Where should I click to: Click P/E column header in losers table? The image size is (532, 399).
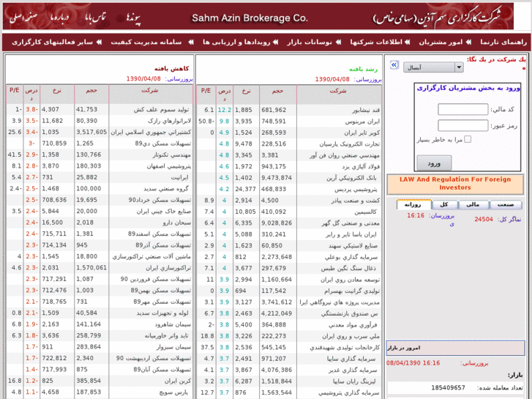(15, 90)
